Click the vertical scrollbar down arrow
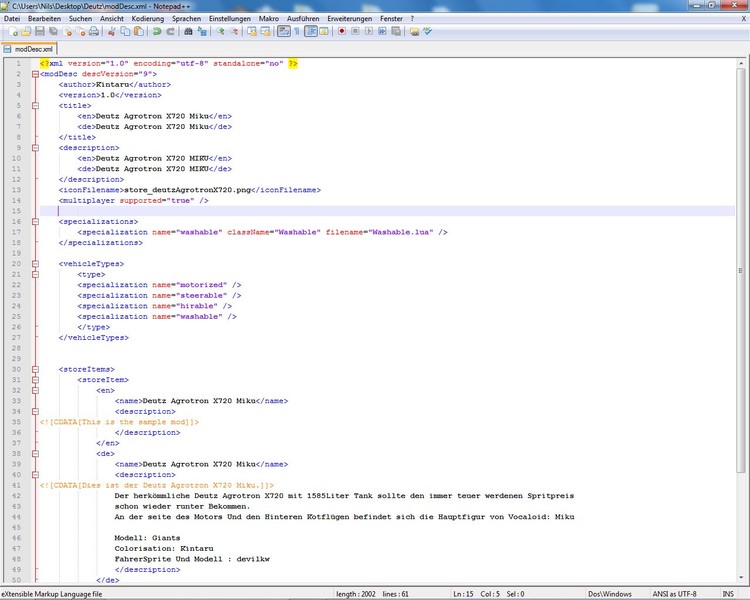This screenshot has width=750, height=600. pos(741,578)
